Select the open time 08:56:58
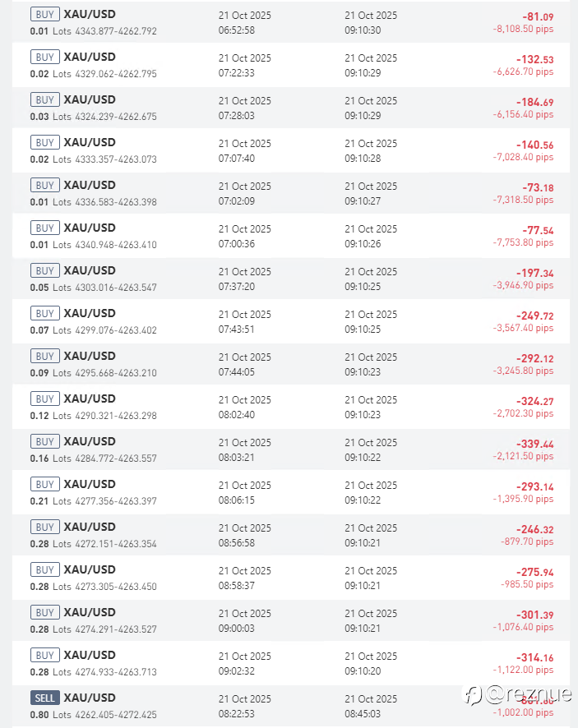The width and height of the screenshot is (578, 728). (237, 543)
